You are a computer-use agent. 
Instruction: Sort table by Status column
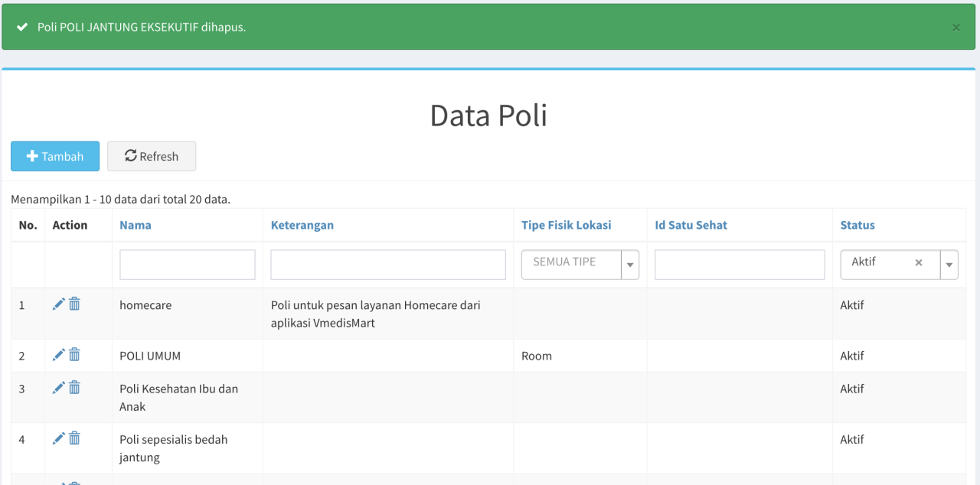click(x=857, y=225)
